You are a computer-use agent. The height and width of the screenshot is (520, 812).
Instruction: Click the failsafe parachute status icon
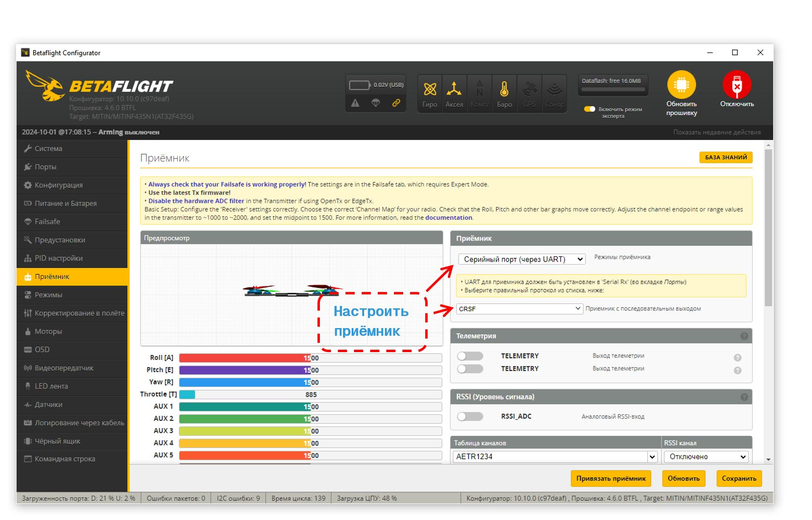coord(376,102)
